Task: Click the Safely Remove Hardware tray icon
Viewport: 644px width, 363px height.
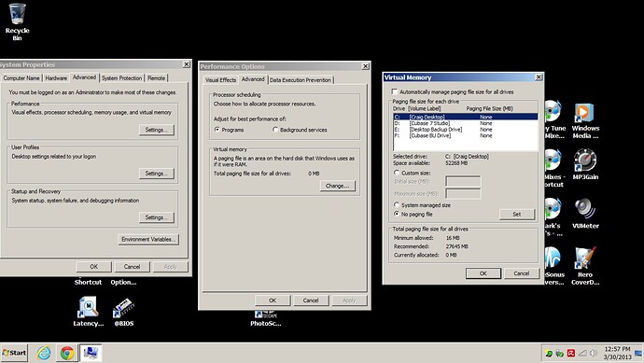Action: click(x=559, y=353)
